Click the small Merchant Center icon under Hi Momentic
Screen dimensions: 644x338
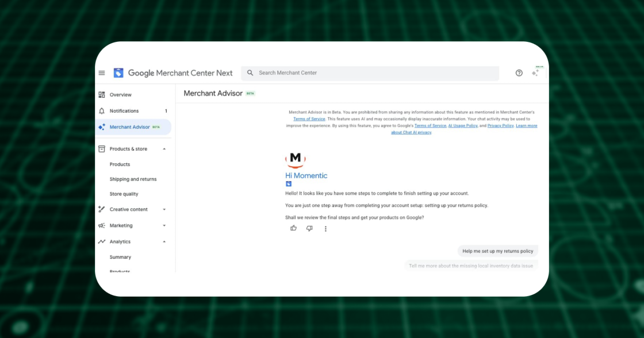coord(288,184)
